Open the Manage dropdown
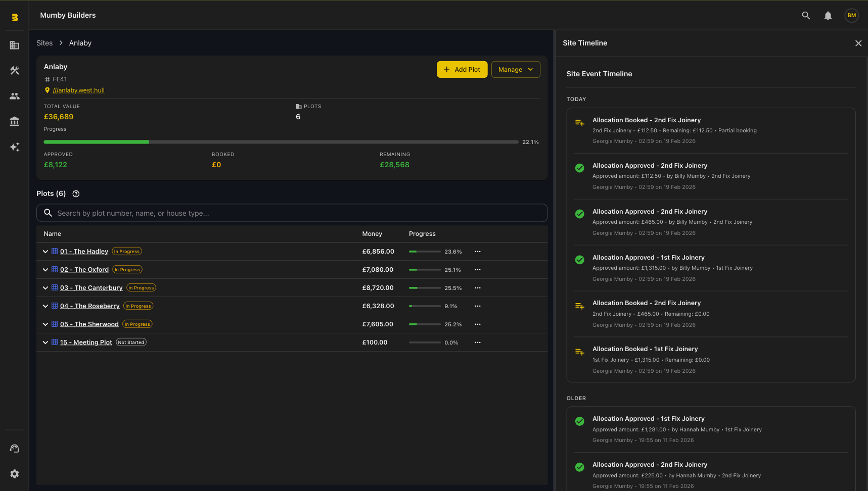 tap(515, 70)
